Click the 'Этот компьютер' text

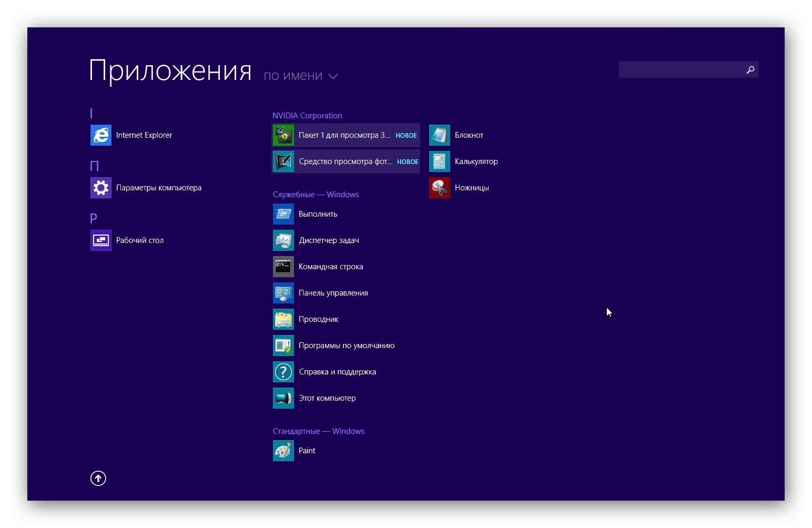(x=327, y=398)
